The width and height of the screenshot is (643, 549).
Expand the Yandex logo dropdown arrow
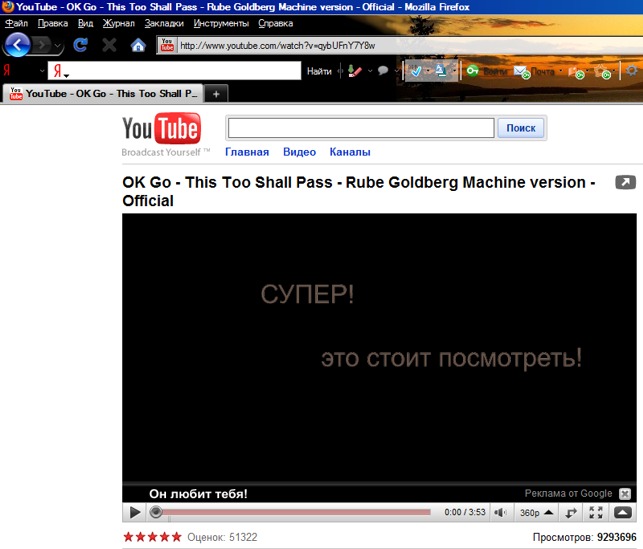42,71
